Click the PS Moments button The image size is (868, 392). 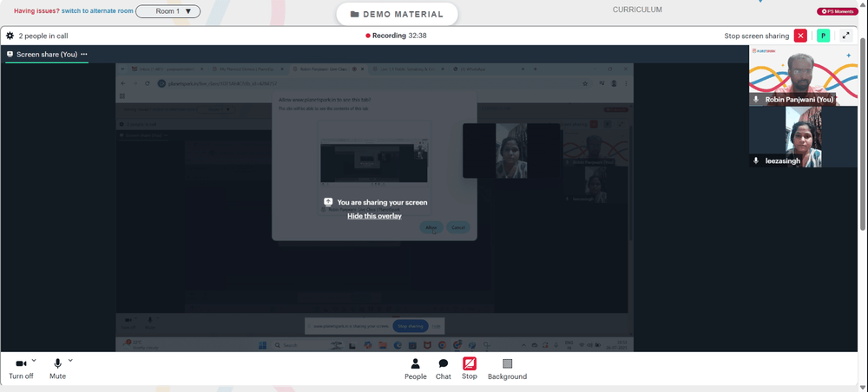838,11
